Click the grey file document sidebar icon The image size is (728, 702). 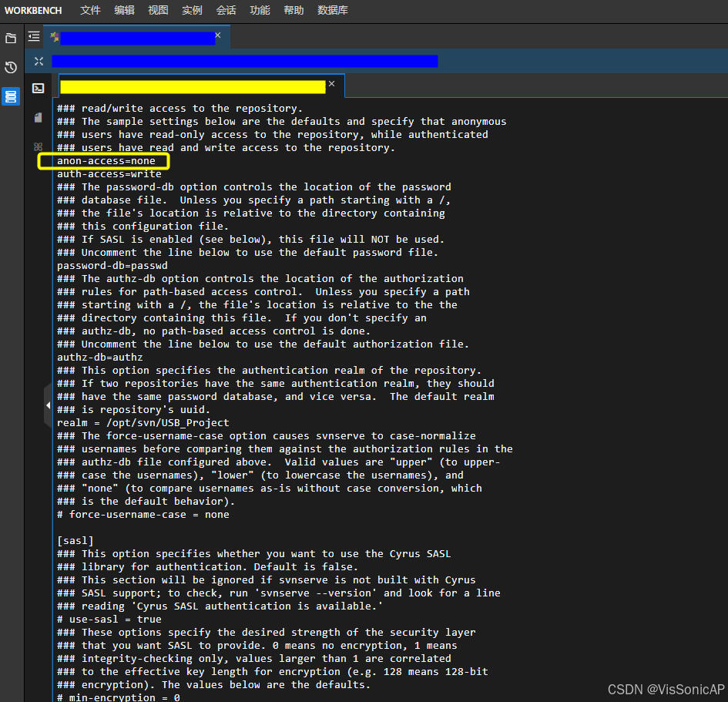click(38, 117)
